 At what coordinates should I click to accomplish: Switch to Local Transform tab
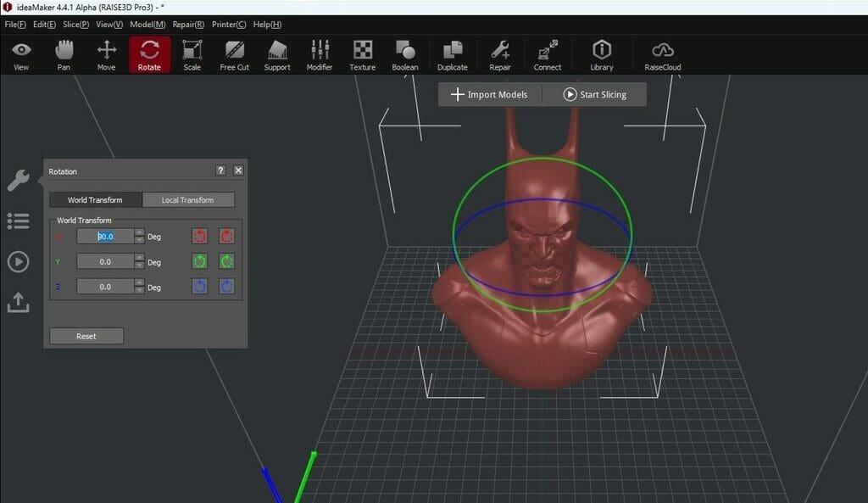coord(187,200)
